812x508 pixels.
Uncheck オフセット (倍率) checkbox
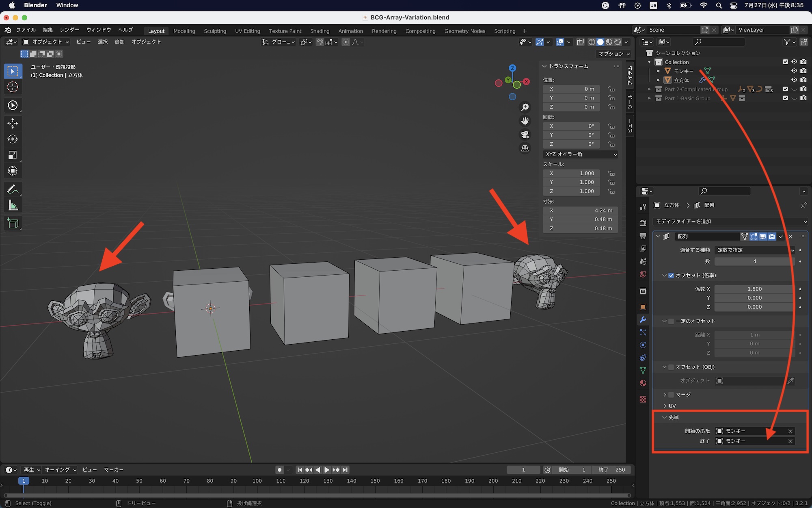pyautogui.click(x=671, y=275)
